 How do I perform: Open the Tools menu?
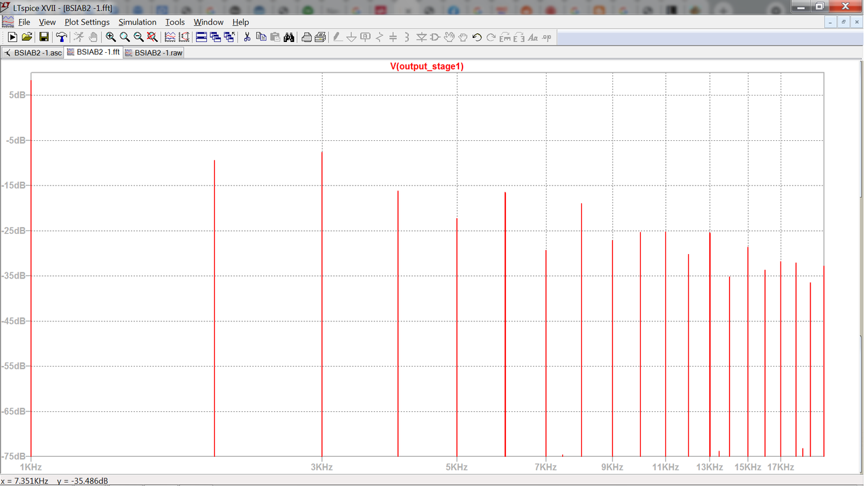click(x=175, y=22)
